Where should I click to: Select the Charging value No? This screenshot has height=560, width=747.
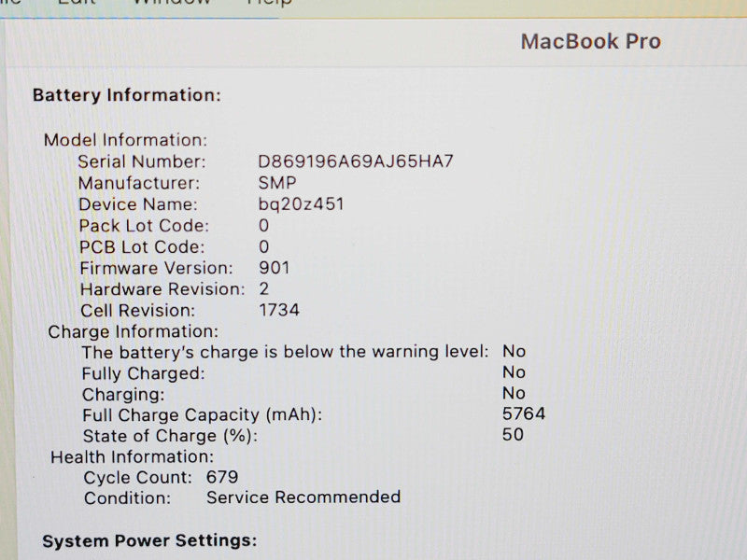[x=514, y=393]
